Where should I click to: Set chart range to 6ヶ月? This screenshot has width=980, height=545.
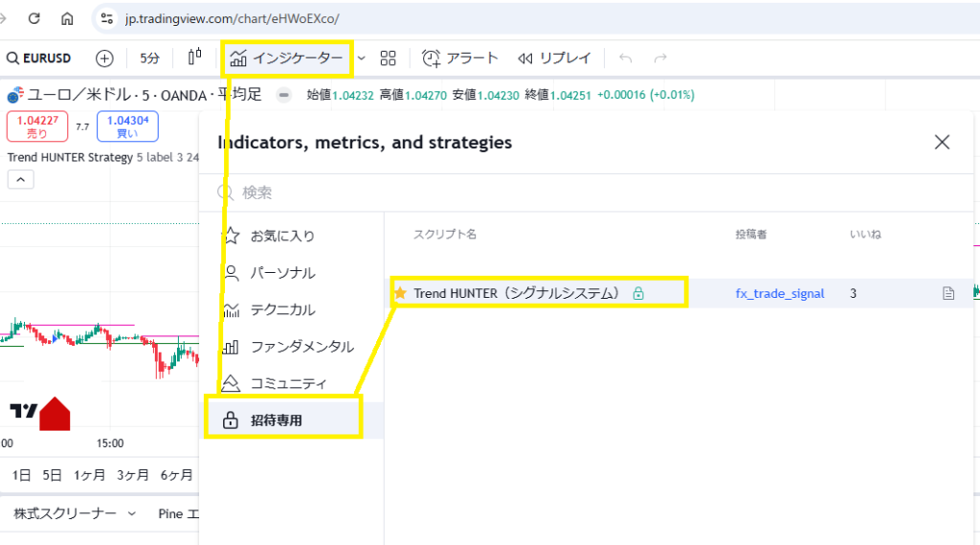176,475
